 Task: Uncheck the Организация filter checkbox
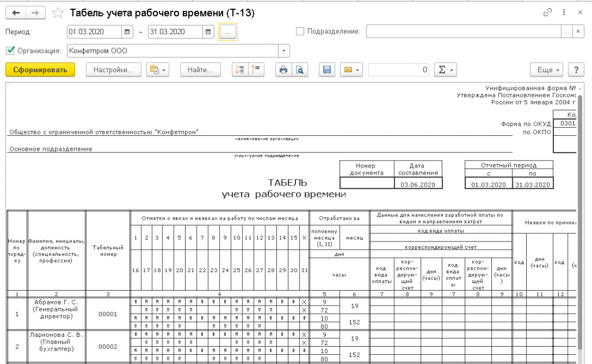(10, 50)
